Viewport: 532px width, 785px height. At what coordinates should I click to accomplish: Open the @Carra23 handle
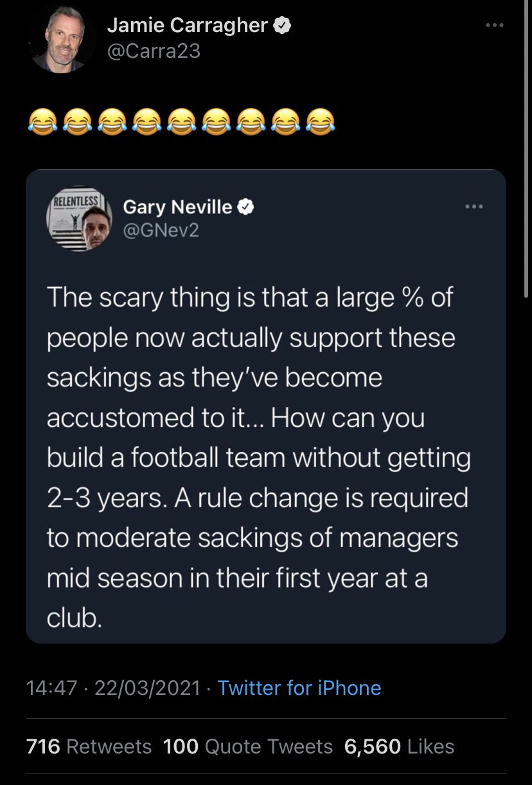tap(154, 51)
